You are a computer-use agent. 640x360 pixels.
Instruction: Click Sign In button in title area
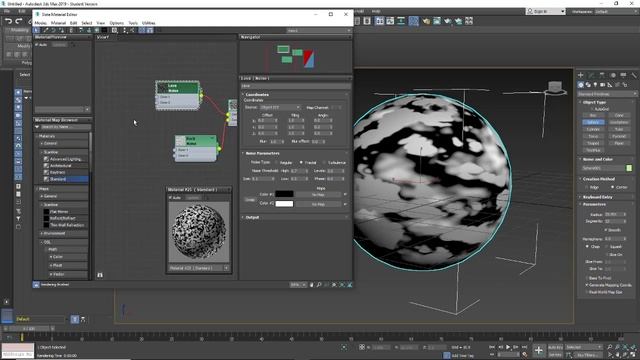(x=545, y=11)
